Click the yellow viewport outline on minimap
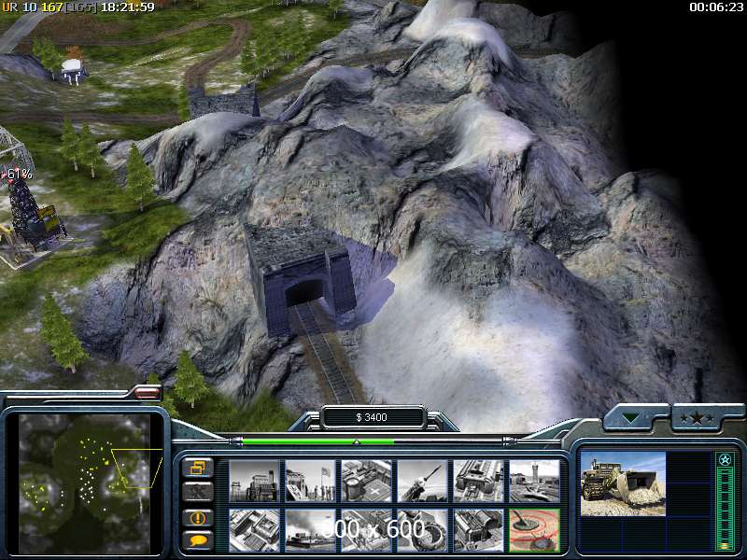The image size is (747, 560). (136, 469)
